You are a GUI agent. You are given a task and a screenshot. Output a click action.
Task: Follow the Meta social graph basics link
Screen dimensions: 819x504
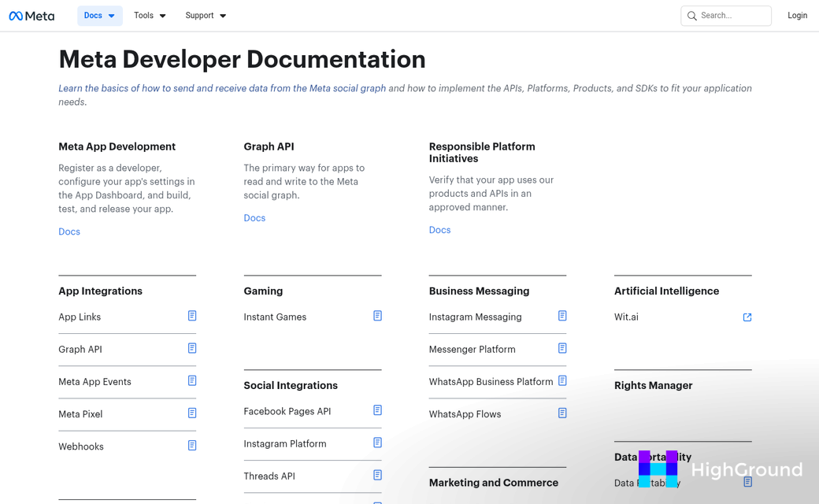pyautogui.click(x=222, y=88)
